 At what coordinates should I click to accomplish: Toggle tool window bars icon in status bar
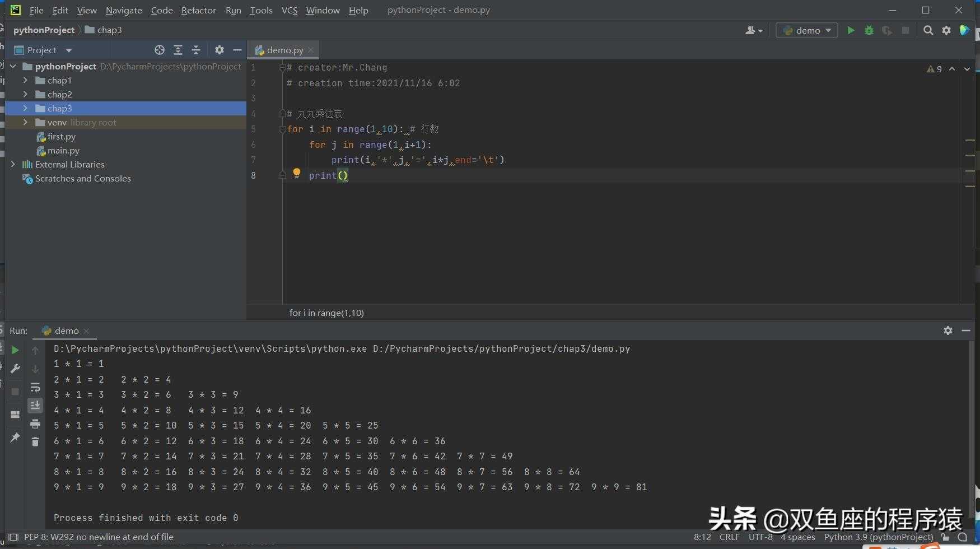[13, 537]
